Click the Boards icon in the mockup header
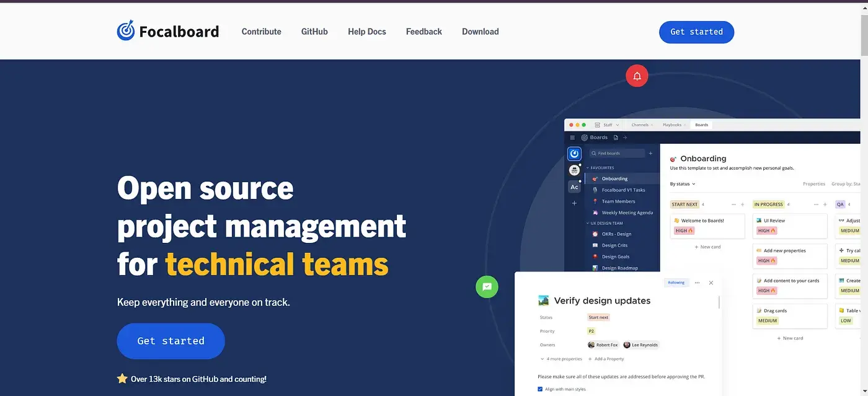The image size is (868, 396). (x=584, y=138)
